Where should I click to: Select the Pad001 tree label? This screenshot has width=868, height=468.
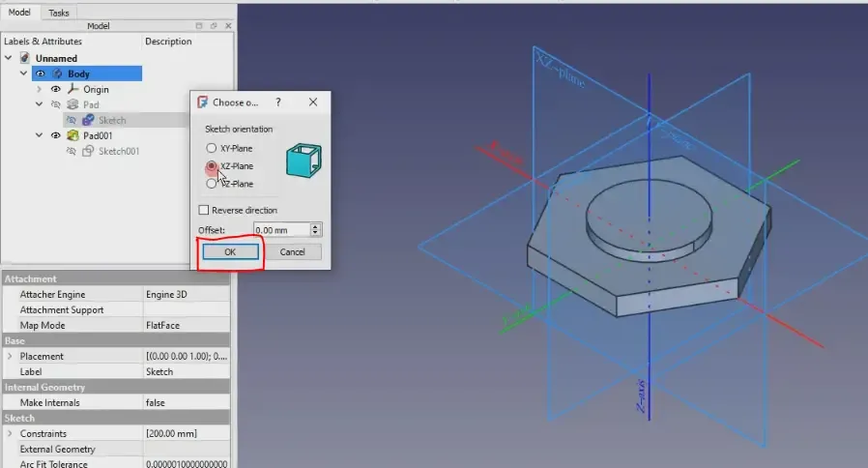point(98,135)
